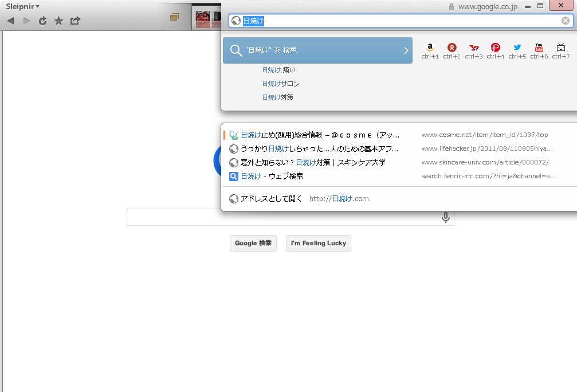Screen dimensions: 577x392
Task: Click the Google 検索 button
Action: 253,244
